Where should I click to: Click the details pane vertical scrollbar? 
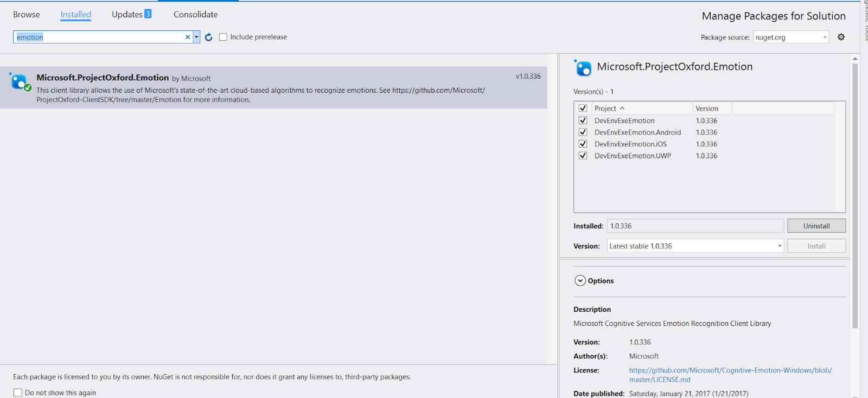855,195
